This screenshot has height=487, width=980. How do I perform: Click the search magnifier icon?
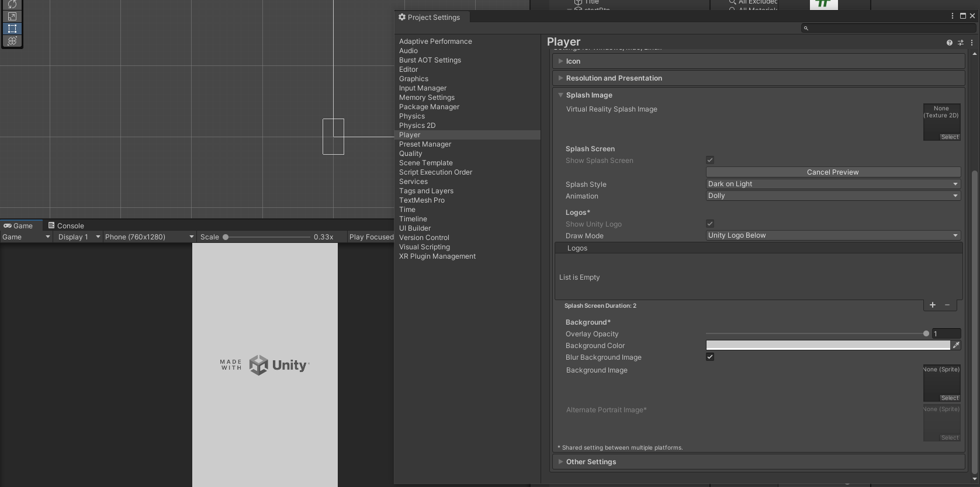(806, 28)
